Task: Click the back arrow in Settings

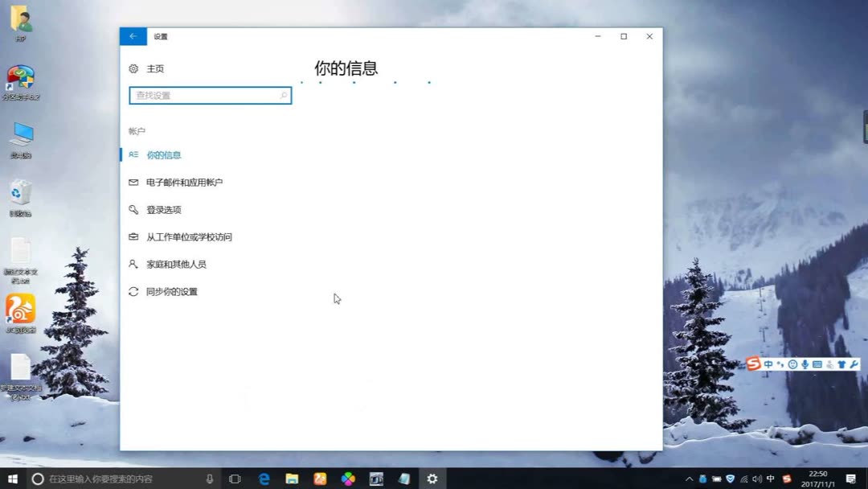Action: [x=133, y=36]
